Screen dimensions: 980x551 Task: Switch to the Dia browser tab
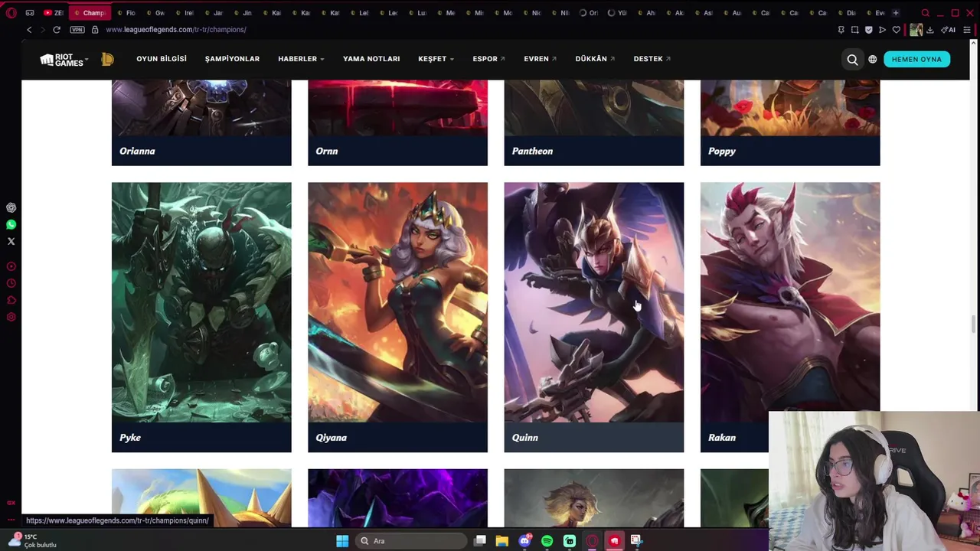[847, 13]
